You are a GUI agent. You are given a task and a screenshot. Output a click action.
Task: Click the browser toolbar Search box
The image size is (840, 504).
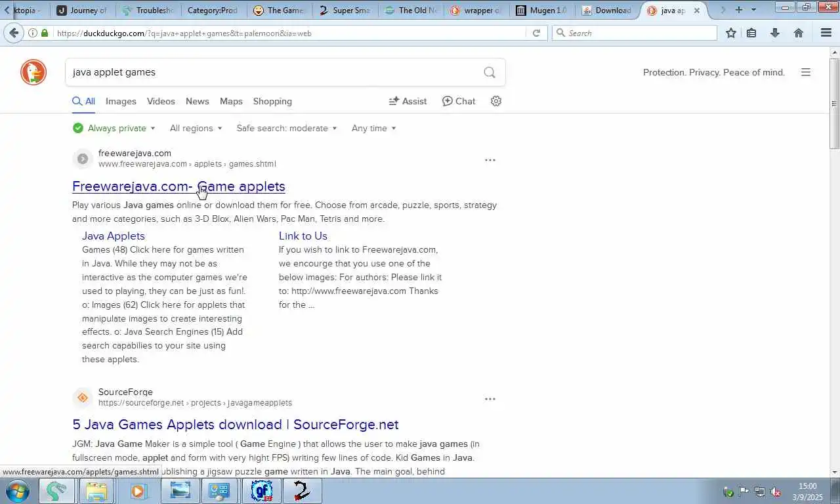point(634,33)
